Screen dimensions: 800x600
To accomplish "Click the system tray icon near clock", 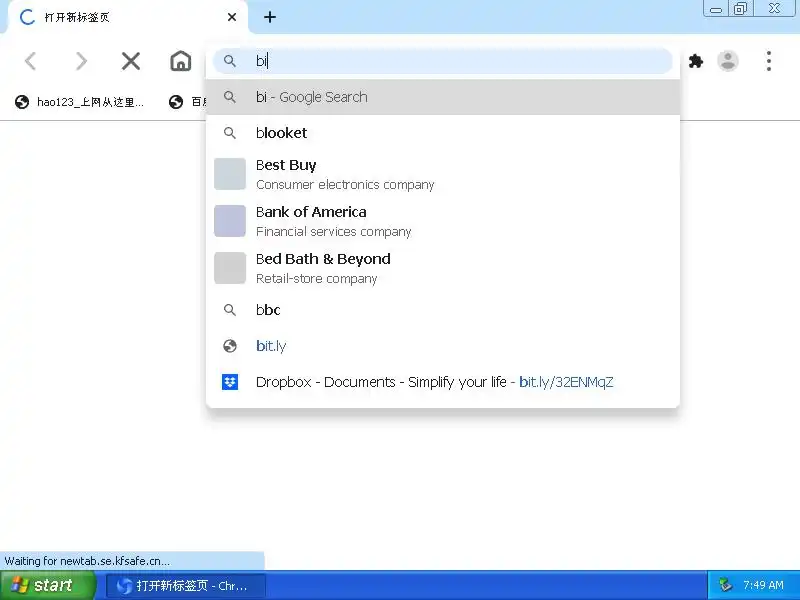I will tap(725, 585).
